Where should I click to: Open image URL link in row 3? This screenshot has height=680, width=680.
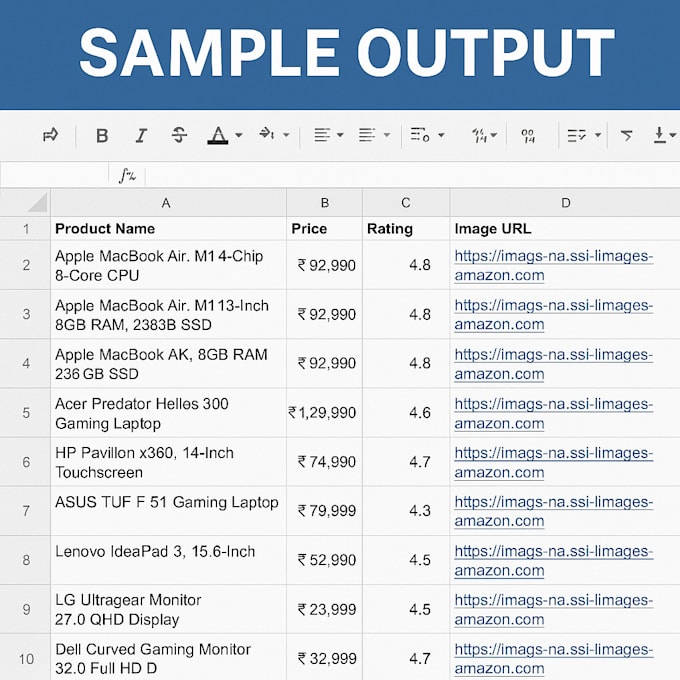pyautogui.click(x=554, y=314)
